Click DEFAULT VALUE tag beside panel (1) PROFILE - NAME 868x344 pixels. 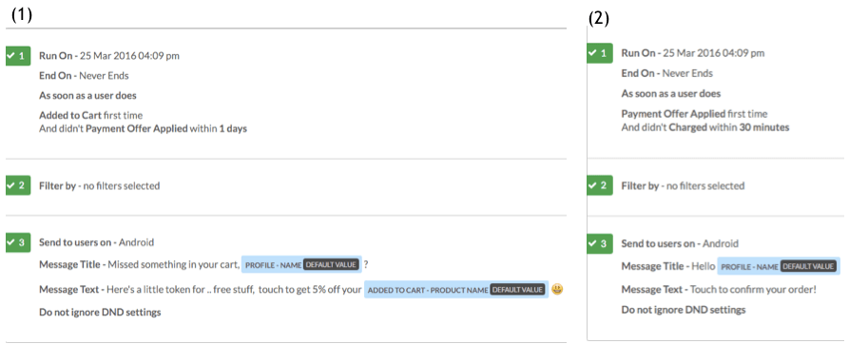coord(331,265)
